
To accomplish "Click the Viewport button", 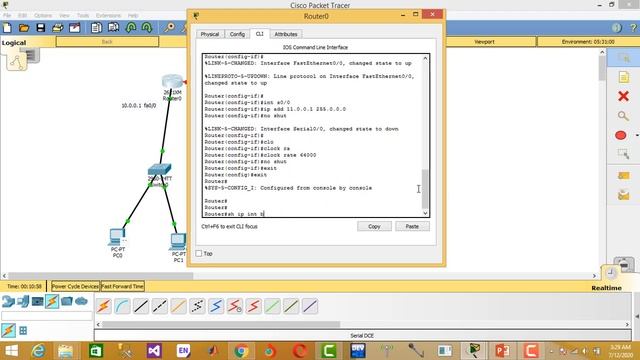I will coord(484,42).
